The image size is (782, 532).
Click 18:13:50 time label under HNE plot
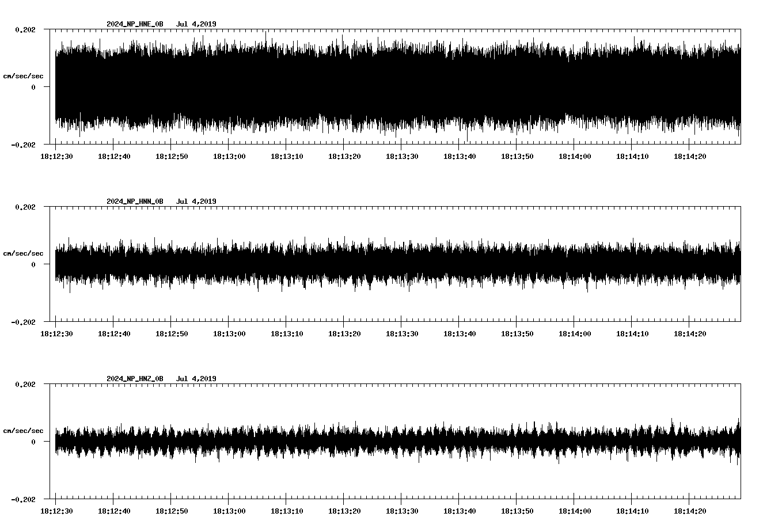point(517,156)
